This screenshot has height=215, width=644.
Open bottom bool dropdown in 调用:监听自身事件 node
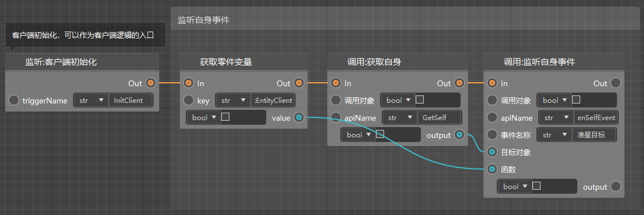pyautogui.click(x=515, y=187)
